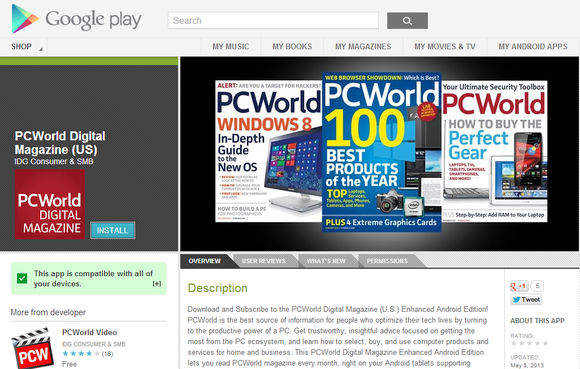This screenshot has width=580, height=369.
Task: Click the Tweet button
Action: [526, 299]
